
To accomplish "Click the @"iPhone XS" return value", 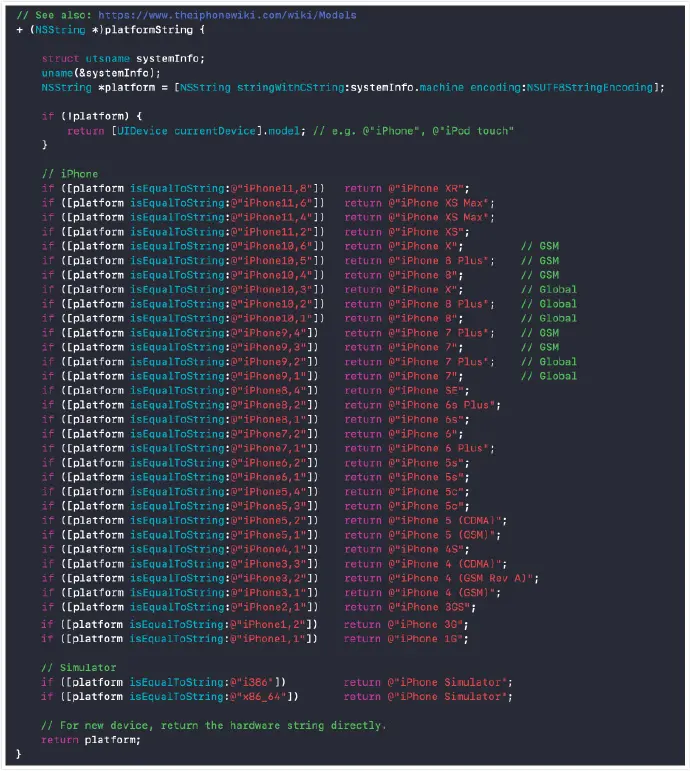I will coord(426,232).
